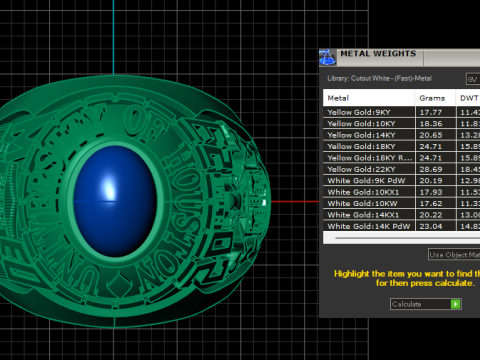Click the 23.04 grams value
The width and height of the screenshot is (480, 360).
pos(431,226)
